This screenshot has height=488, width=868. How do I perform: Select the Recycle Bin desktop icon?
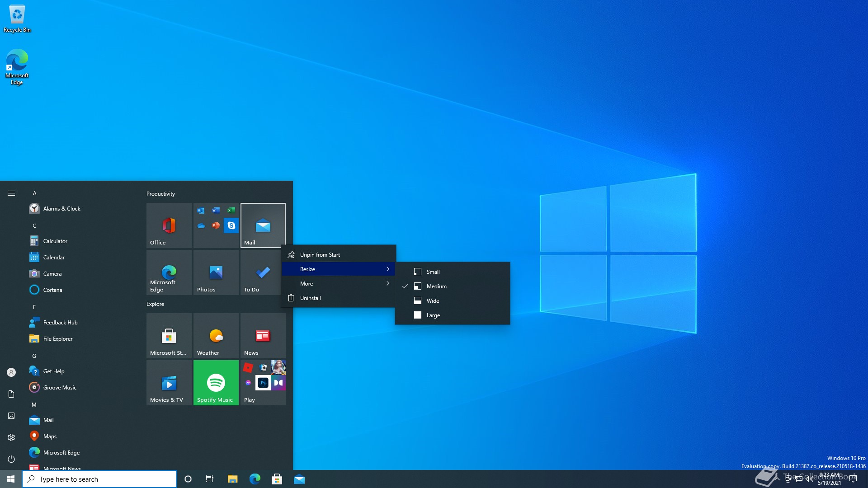[17, 19]
